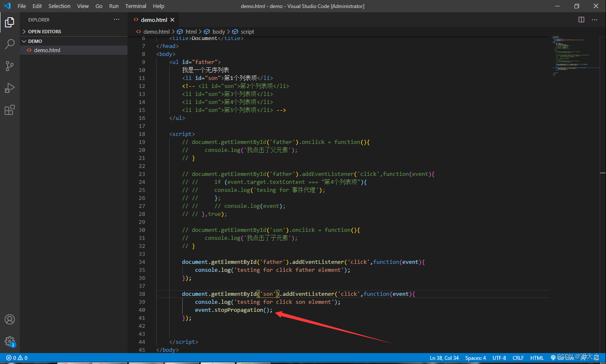This screenshot has width=606, height=364.
Task: Click line number 38 in gutter
Action: tap(142, 294)
